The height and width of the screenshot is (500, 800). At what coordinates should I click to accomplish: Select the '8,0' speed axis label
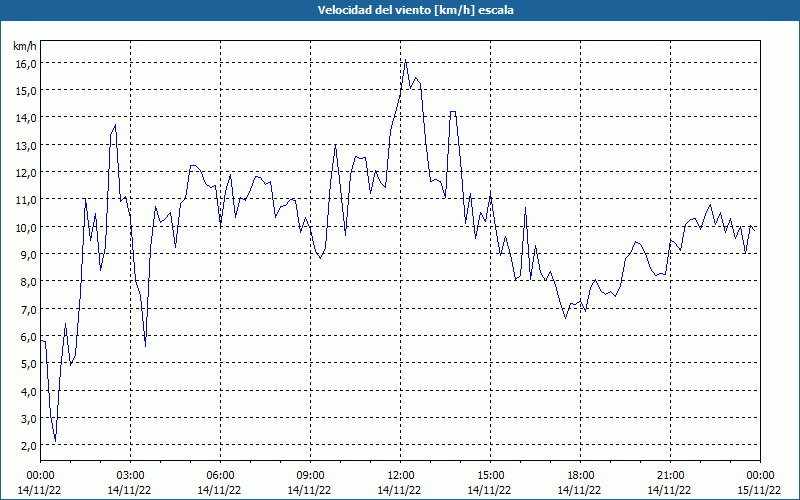(x=28, y=282)
